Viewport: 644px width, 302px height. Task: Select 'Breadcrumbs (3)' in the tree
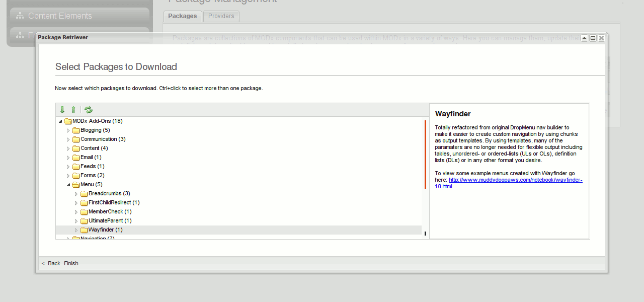(x=110, y=193)
